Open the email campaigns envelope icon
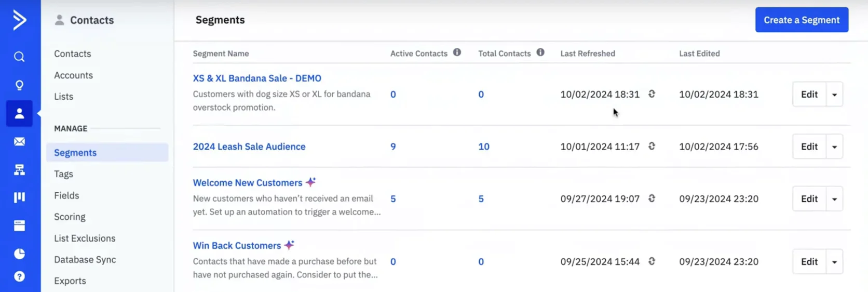This screenshot has width=868, height=292. 19,142
